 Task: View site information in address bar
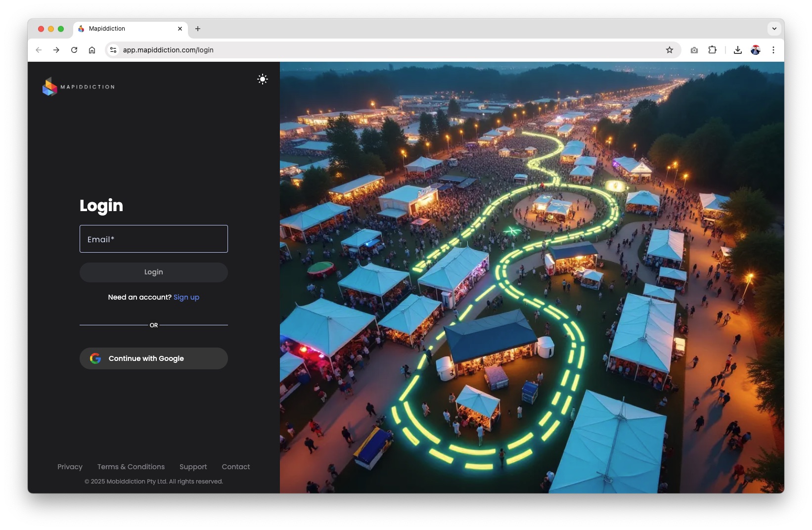click(x=113, y=50)
